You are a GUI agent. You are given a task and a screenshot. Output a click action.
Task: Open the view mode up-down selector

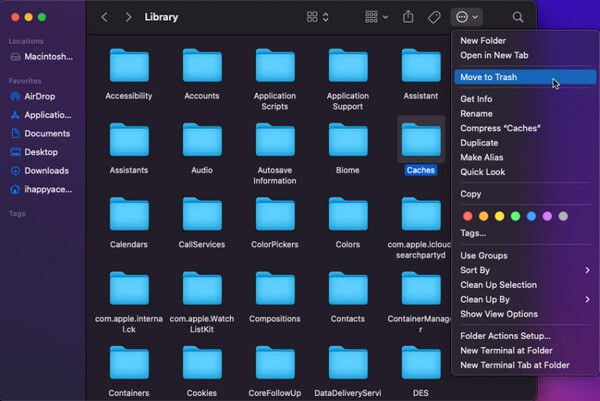coord(326,17)
